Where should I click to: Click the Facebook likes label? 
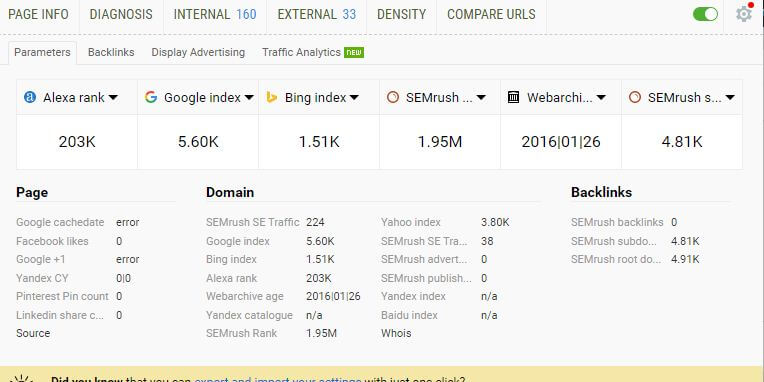click(x=52, y=241)
